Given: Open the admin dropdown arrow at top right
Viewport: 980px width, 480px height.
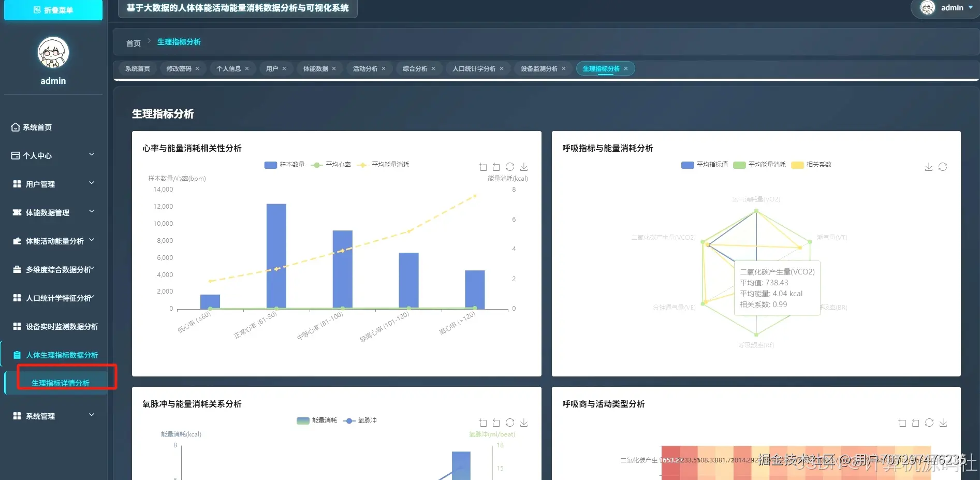Looking at the screenshot, I should (x=971, y=8).
